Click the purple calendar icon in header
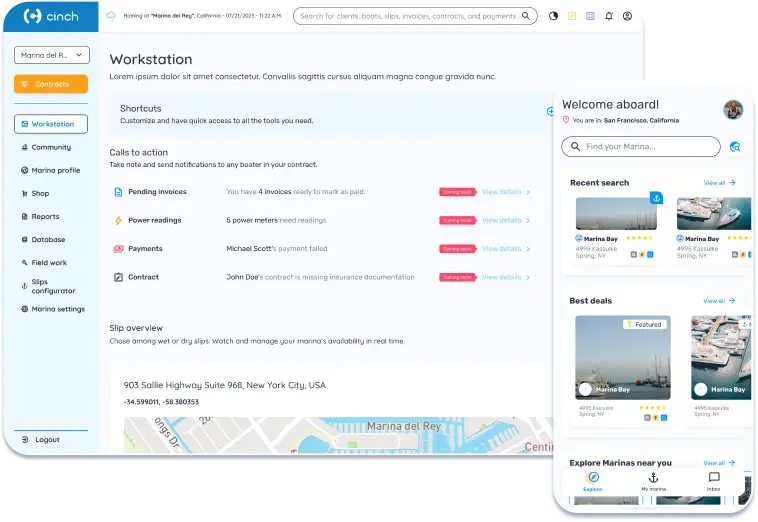 (590, 16)
